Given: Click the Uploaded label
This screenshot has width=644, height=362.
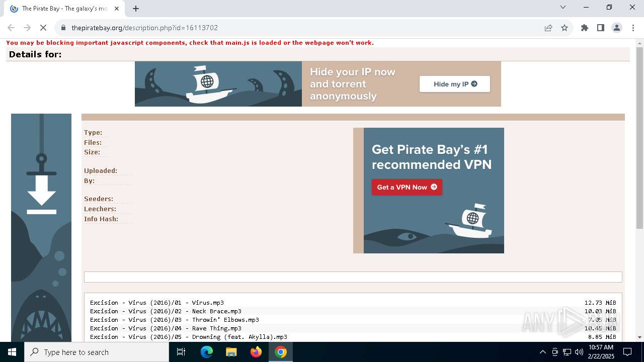Looking at the screenshot, I should pos(101,170).
